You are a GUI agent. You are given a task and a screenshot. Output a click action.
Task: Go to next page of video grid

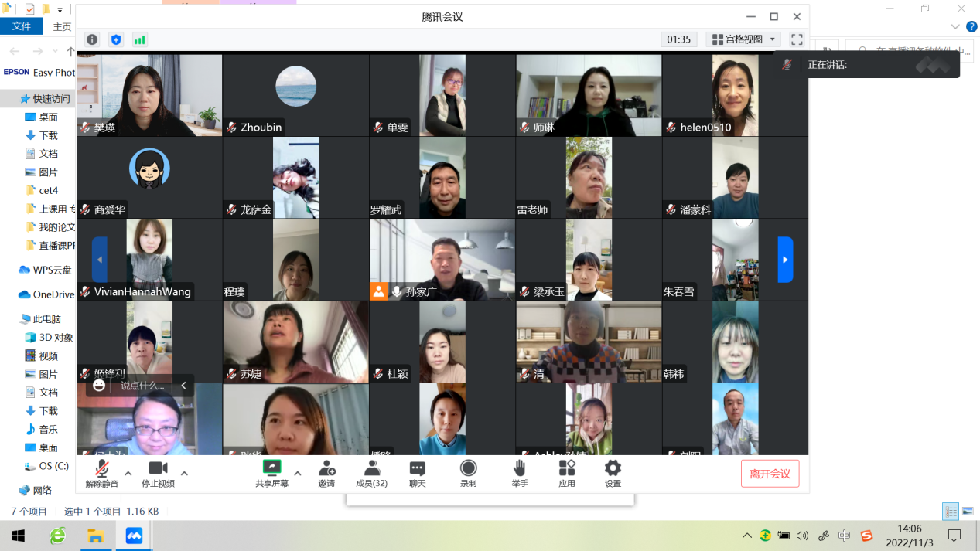(785, 260)
